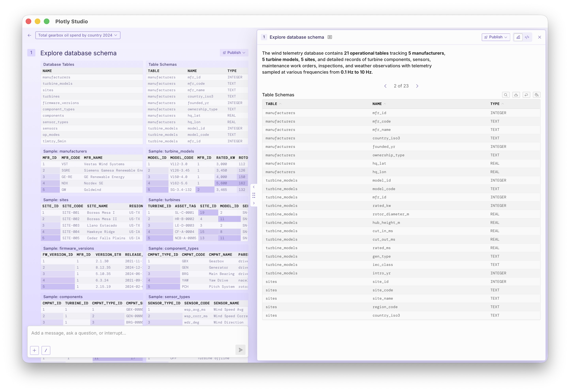Click 'hub_height_m' in side panel table

click(x=386, y=223)
